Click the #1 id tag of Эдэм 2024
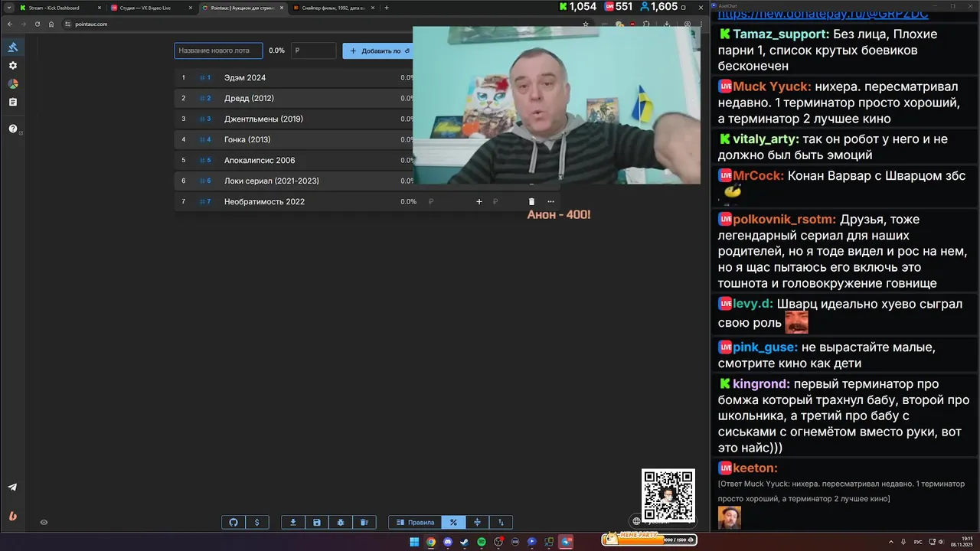 click(205, 78)
